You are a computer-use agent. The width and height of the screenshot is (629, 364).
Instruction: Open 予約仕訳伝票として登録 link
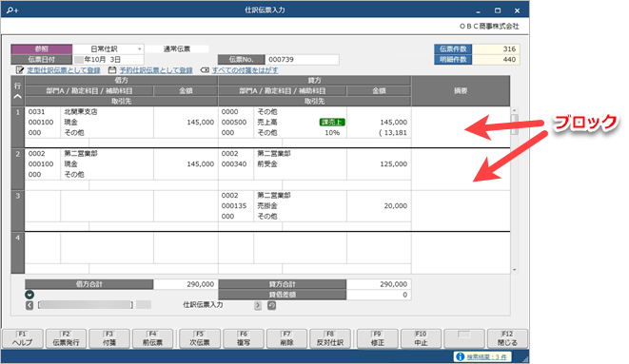[156, 70]
